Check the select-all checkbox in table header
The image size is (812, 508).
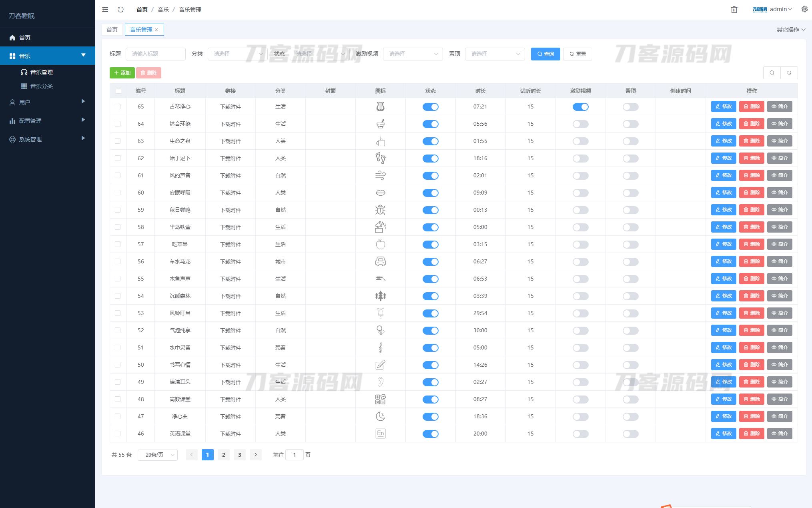click(118, 91)
